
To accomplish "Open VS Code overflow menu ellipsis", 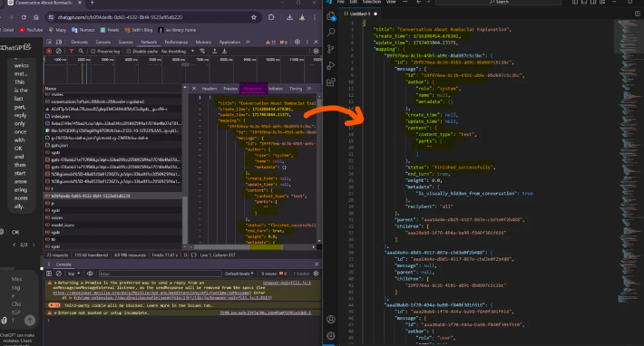I will click(x=405, y=2).
